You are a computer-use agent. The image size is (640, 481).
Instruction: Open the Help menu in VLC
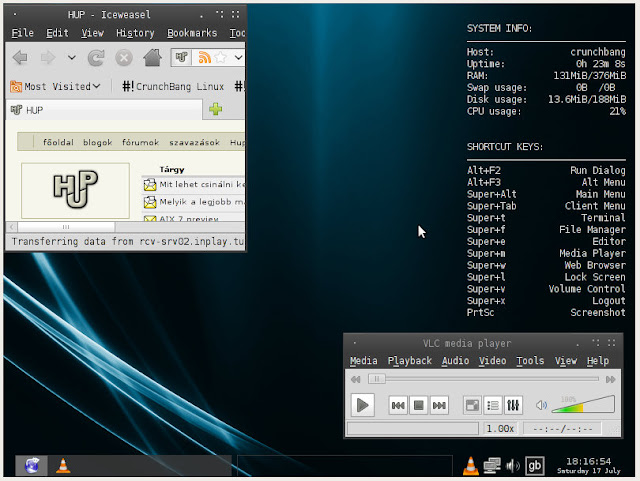coord(598,361)
